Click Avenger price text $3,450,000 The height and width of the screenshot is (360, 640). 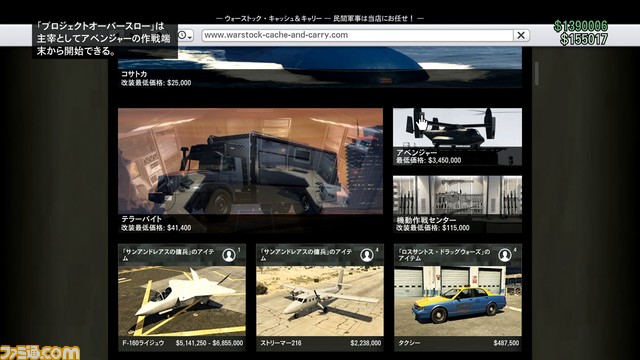pyautogui.click(x=444, y=160)
